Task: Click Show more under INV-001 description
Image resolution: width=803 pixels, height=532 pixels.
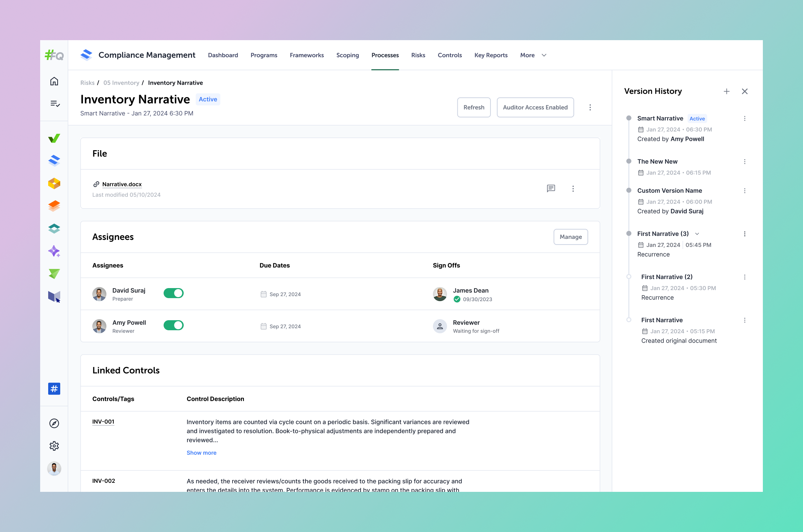Action: pyautogui.click(x=201, y=453)
